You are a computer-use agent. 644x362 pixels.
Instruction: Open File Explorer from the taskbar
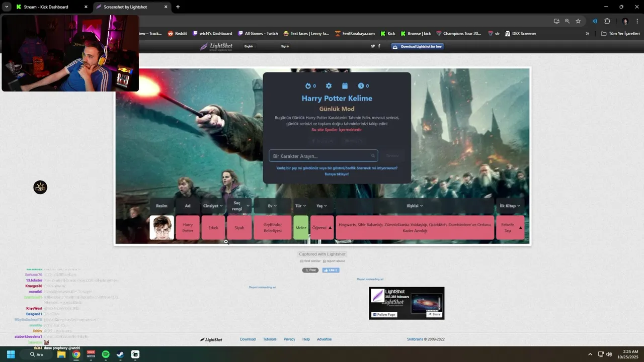tap(61, 354)
